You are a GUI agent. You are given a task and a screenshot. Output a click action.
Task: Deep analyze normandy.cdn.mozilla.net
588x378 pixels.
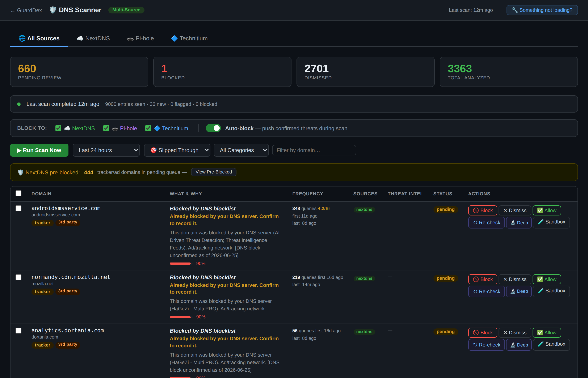click(519, 291)
